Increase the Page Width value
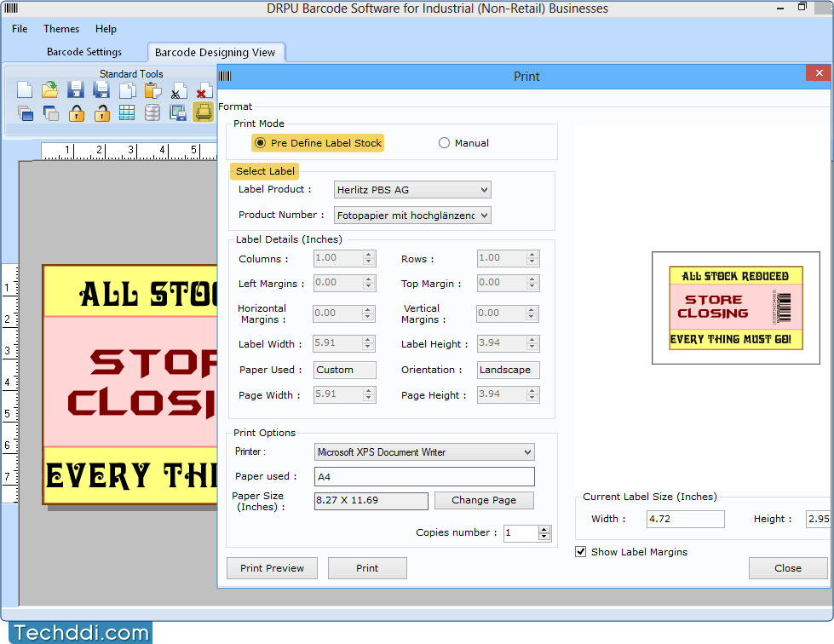This screenshot has height=644, width=834. pyautogui.click(x=369, y=391)
